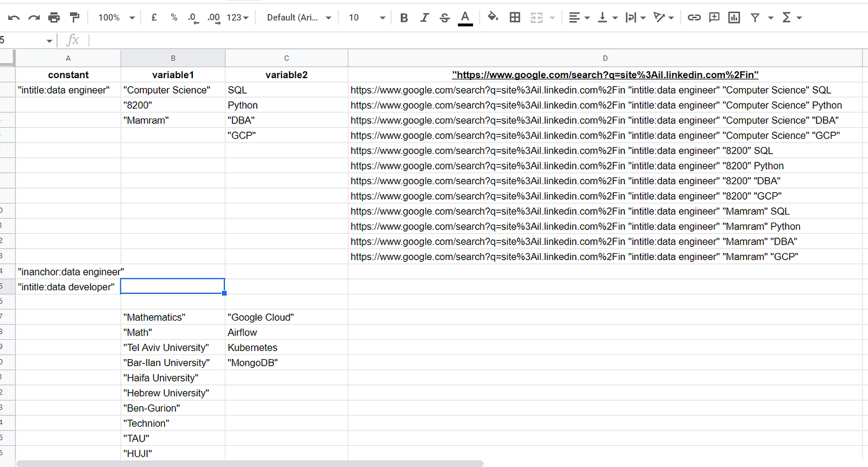The width and height of the screenshot is (868, 467).
Task: Open the name box dropdown arrow
Action: click(x=49, y=41)
